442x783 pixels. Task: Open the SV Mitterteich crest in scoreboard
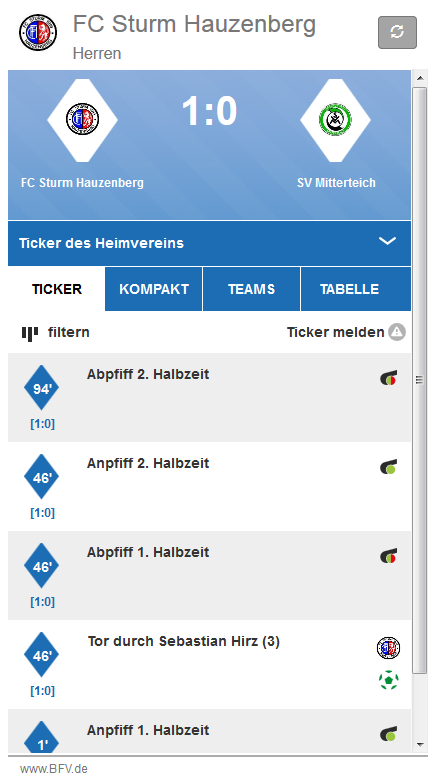pos(335,120)
